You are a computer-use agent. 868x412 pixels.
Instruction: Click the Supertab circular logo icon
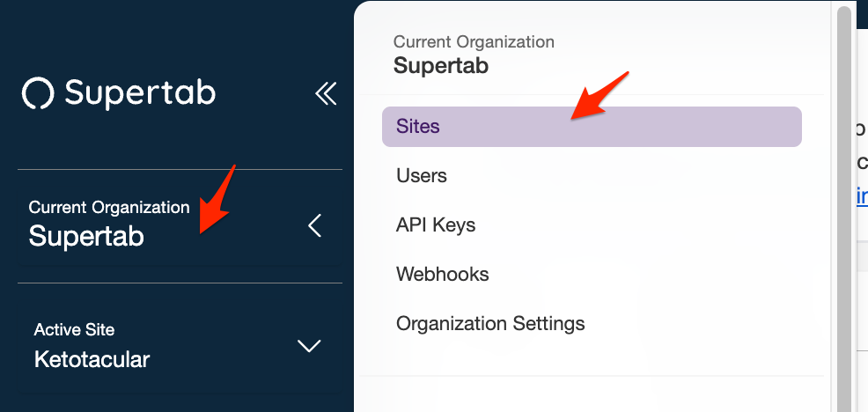point(38,93)
